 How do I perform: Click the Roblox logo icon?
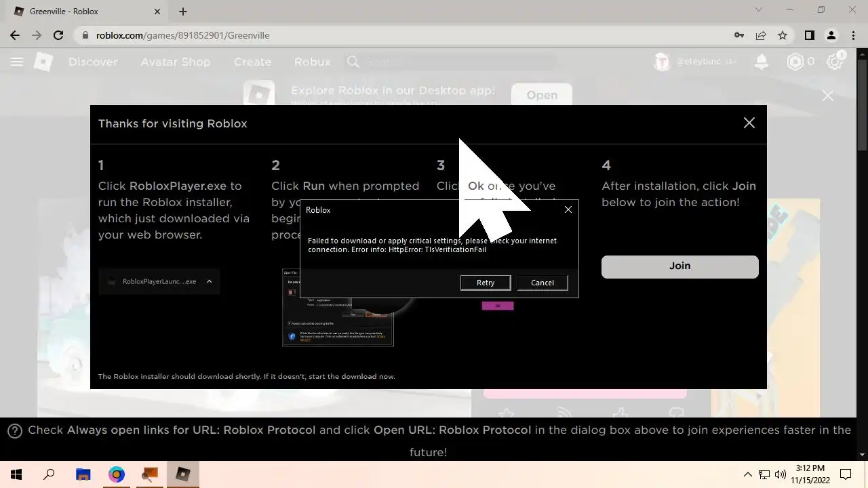point(43,62)
